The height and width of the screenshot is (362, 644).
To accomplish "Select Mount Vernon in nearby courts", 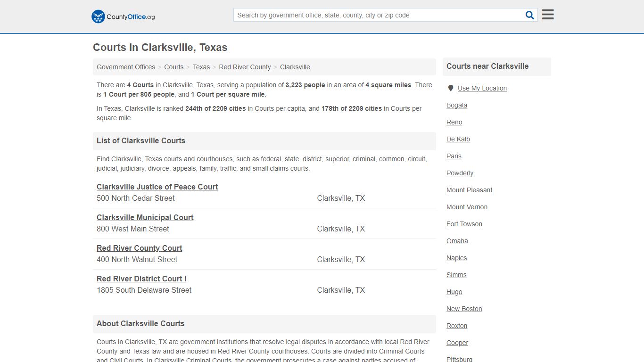I will tap(467, 207).
